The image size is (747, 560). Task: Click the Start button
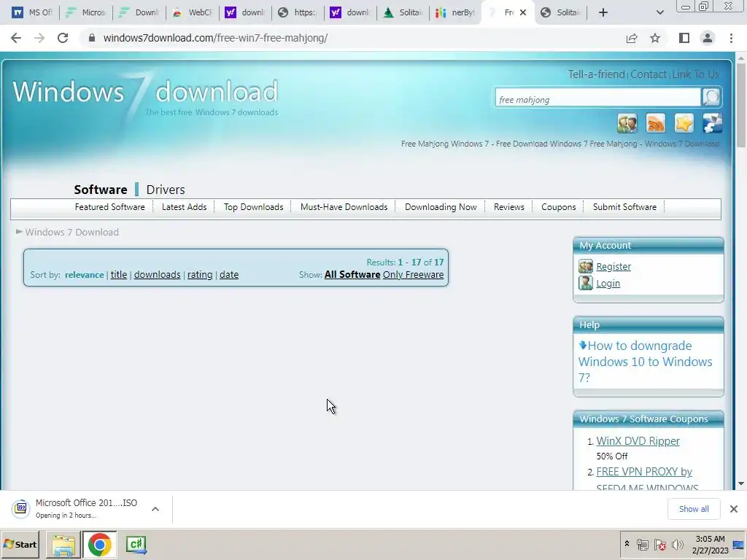(x=20, y=545)
